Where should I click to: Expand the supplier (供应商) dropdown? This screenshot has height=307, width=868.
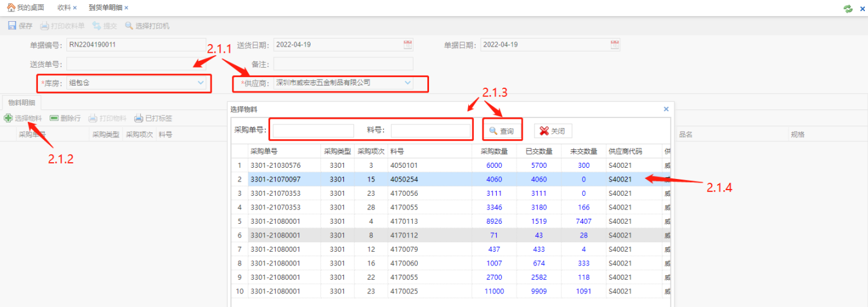click(407, 83)
